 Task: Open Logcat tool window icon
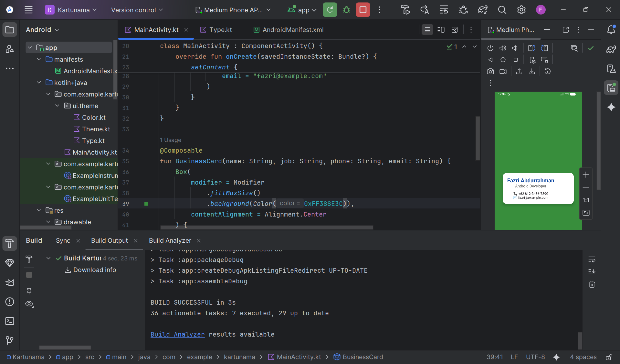pos(10,283)
